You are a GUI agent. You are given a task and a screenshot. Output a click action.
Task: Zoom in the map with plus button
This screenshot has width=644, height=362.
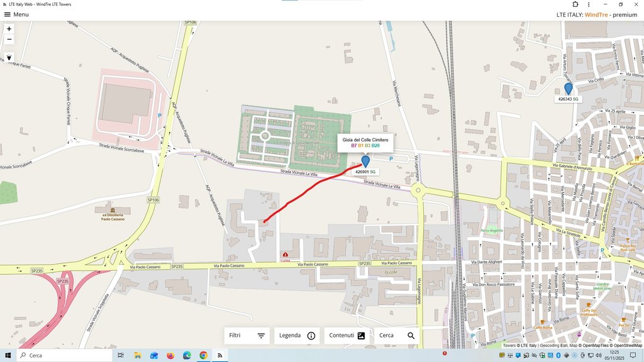click(x=9, y=29)
